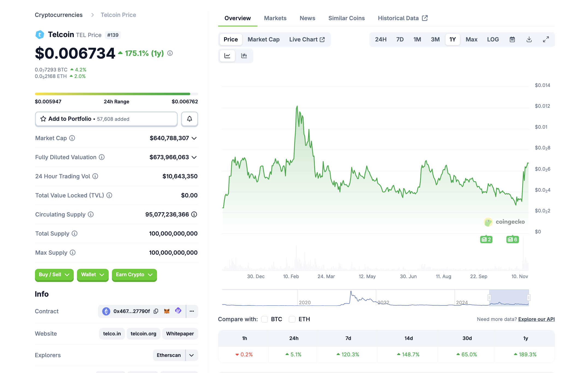Viewport: 588px width, 373px height.
Task: Click the Explore our API link
Action: (x=536, y=319)
